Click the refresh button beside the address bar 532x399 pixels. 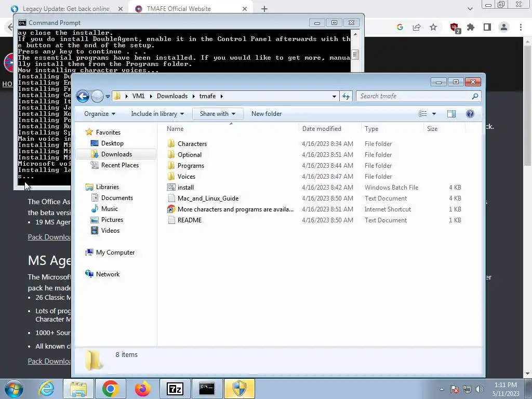tap(345, 96)
